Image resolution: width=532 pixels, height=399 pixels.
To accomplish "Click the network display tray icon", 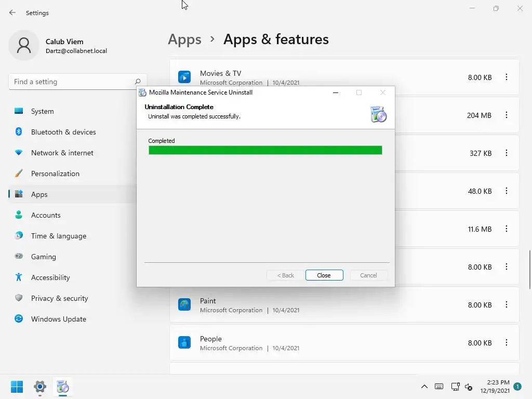I will click(x=455, y=387).
